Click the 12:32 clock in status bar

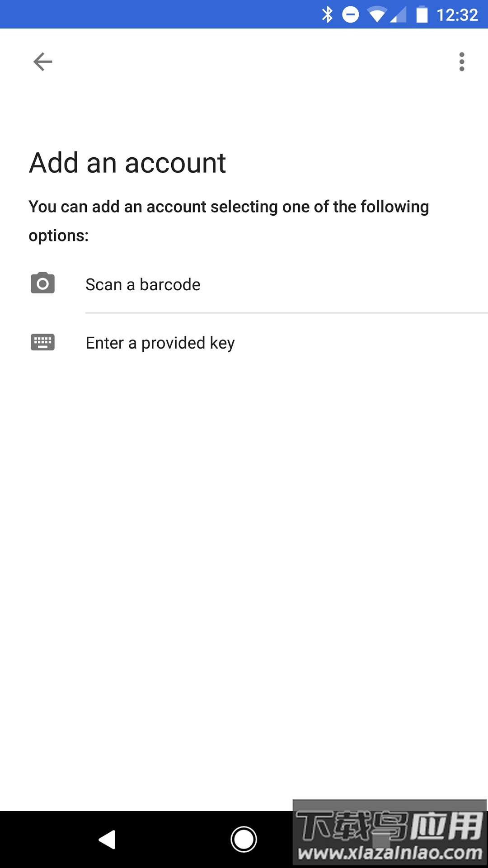pyautogui.click(x=457, y=15)
